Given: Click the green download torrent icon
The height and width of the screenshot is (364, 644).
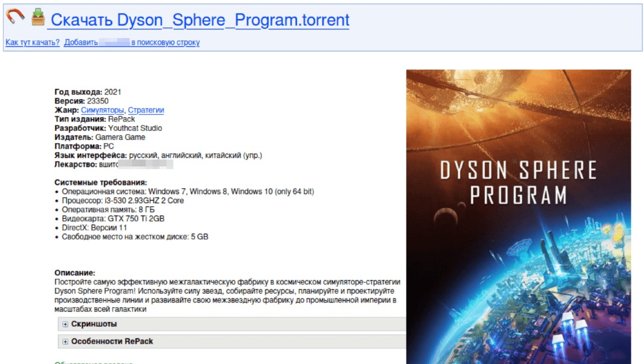Looking at the screenshot, I should pyautogui.click(x=38, y=17).
